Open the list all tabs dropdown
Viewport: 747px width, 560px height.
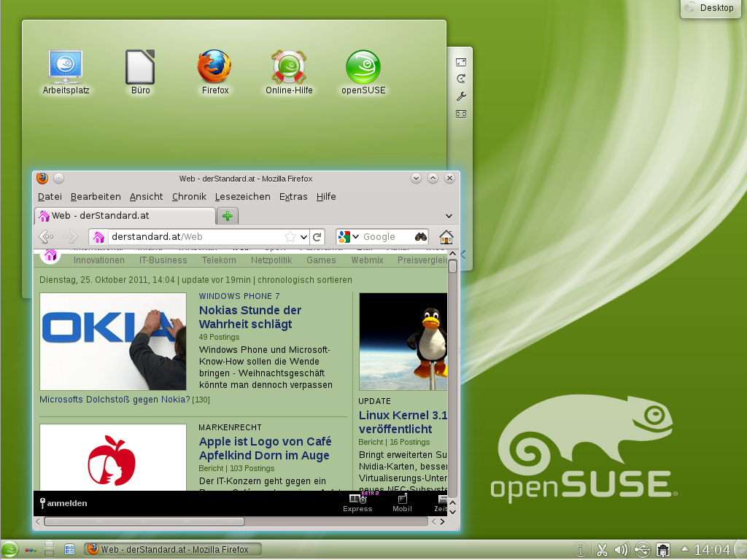[x=449, y=216]
